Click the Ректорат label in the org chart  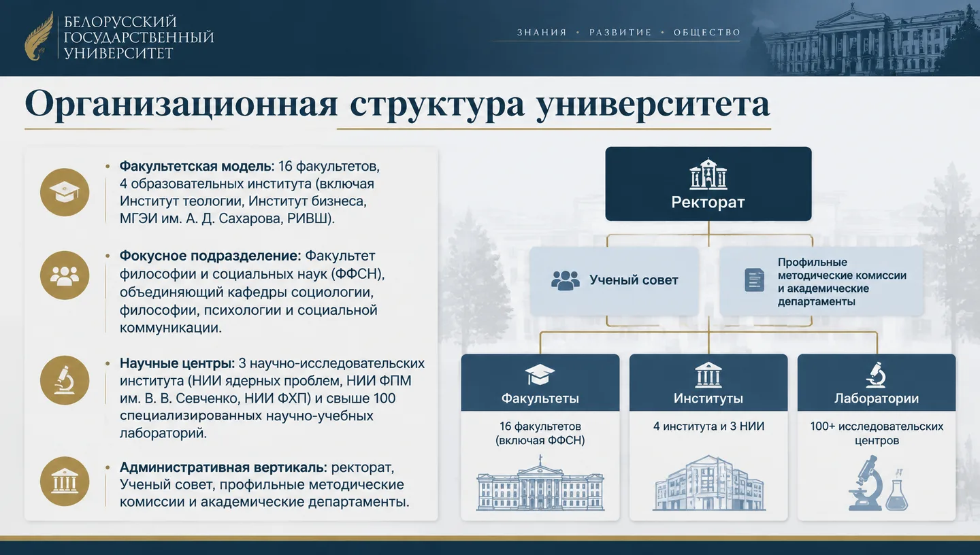click(x=708, y=202)
